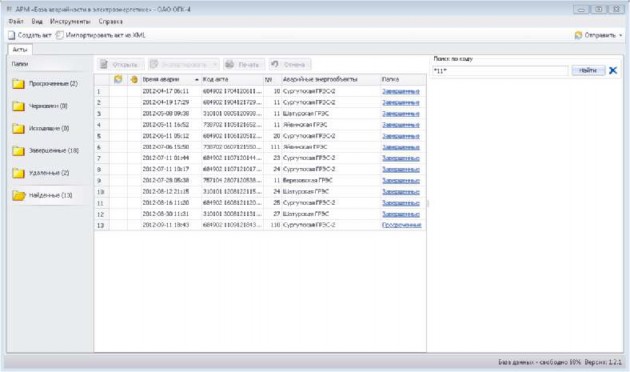This screenshot has width=630, height=372.
Task: Click Шатурская ГРЭС in row 3
Action: (306, 114)
